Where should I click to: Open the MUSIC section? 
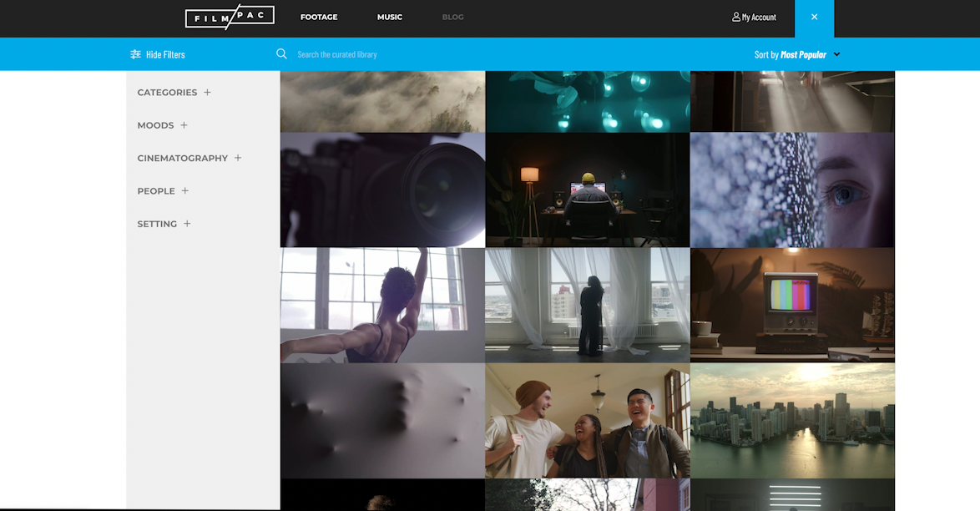(390, 17)
